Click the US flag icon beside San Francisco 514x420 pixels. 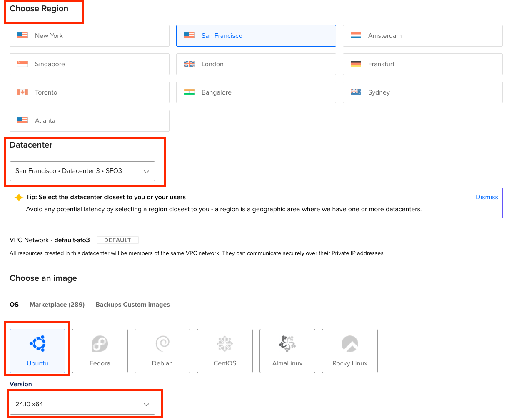(189, 36)
